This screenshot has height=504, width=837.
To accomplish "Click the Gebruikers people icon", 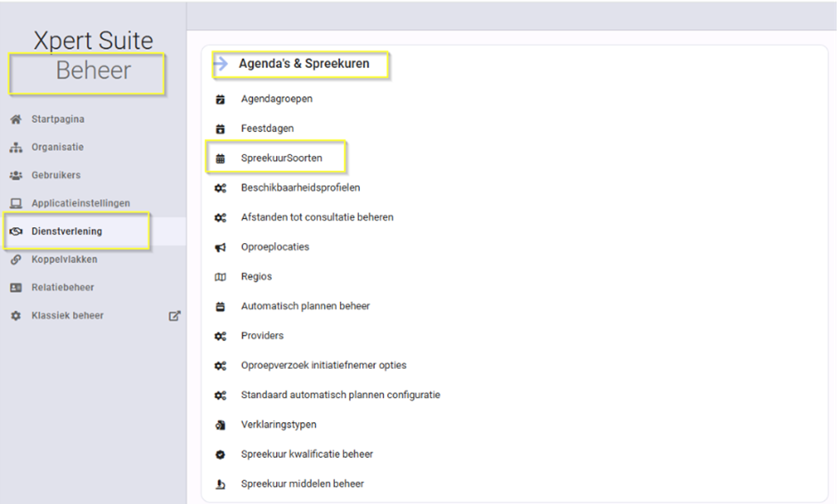I will (16, 175).
